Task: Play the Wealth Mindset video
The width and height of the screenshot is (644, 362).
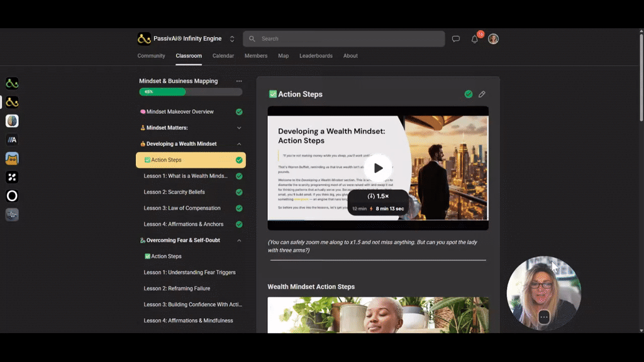Action: (378, 168)
